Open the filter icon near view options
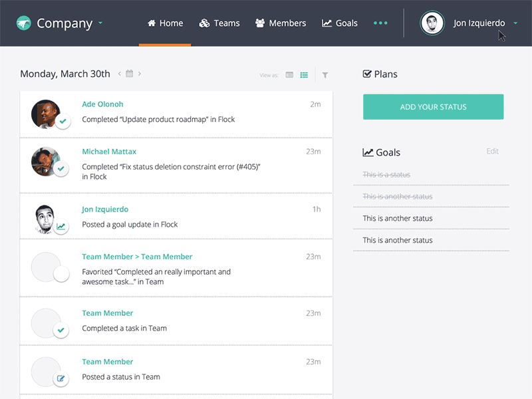The height and width of the screenshot is (399, 532). pyautogui.click(x=325, y=75)
